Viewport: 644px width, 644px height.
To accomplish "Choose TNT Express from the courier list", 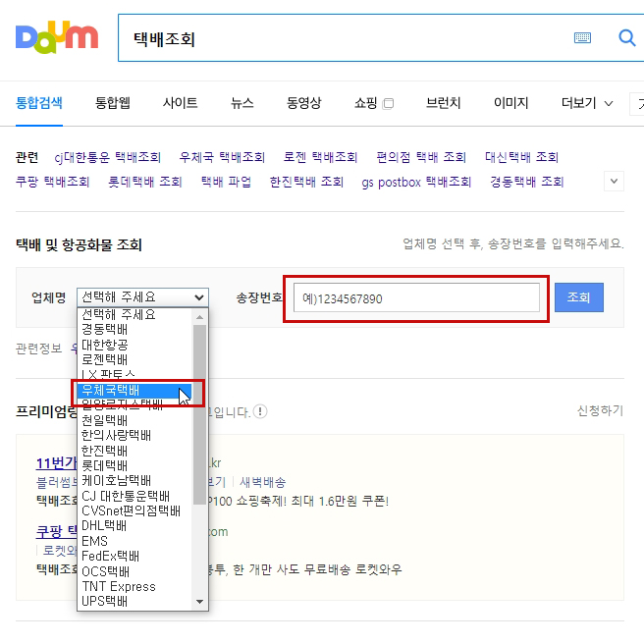I will [134, 586].
